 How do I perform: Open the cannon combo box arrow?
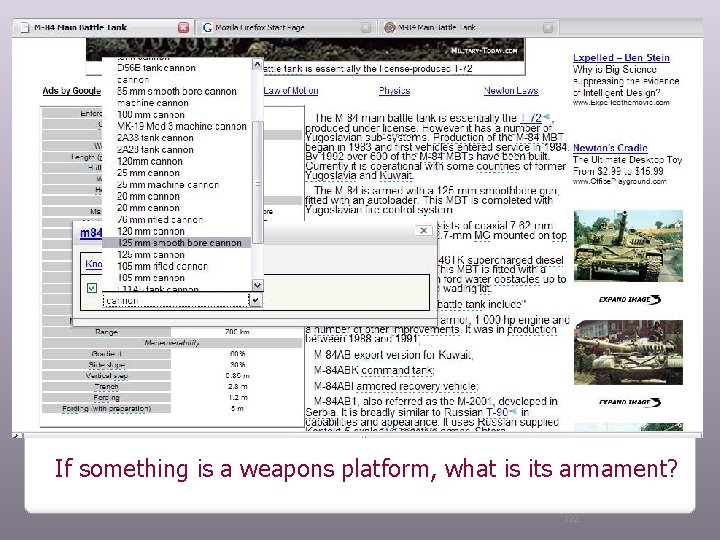(x=256, y=300)
